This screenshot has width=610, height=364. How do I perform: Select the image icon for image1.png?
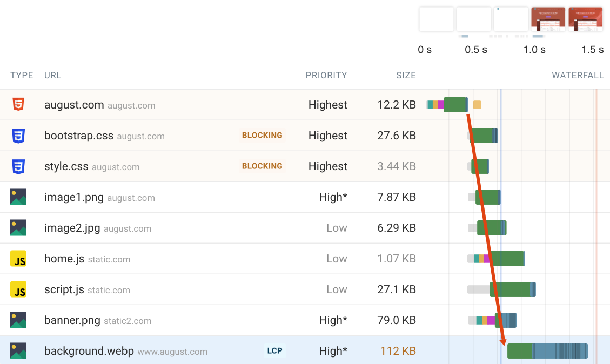[x=18, y=197]
